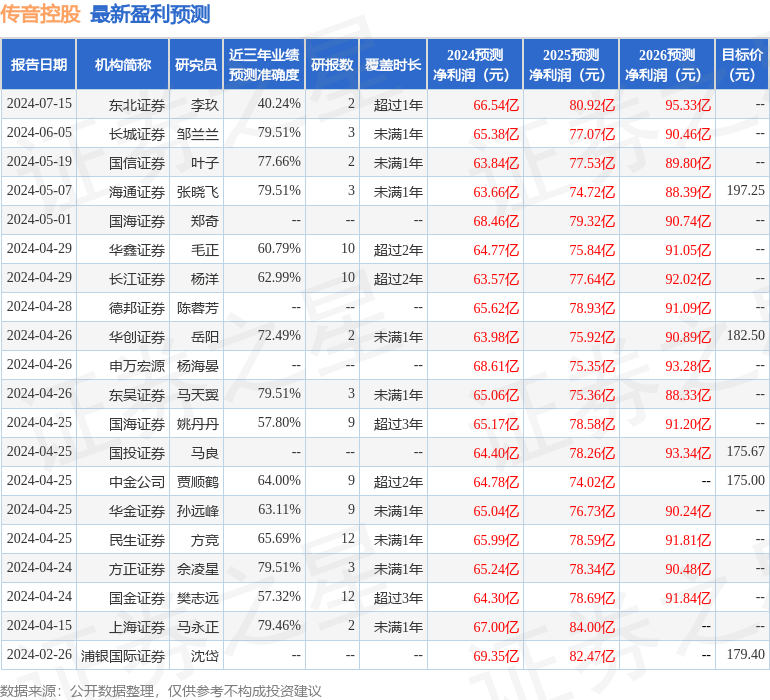Click the 95.33亿 profit forecast
770x700 pixels.
tap(688, 105)
